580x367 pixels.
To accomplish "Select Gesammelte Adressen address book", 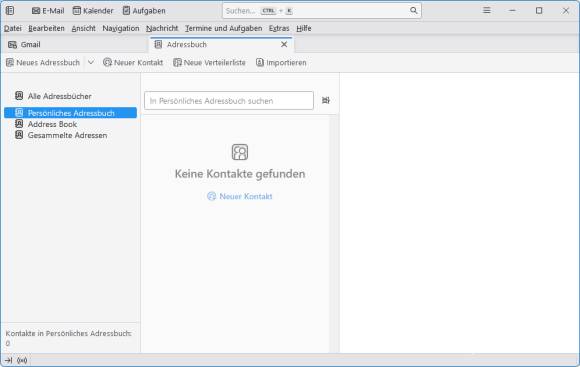I will coord(70,135).
